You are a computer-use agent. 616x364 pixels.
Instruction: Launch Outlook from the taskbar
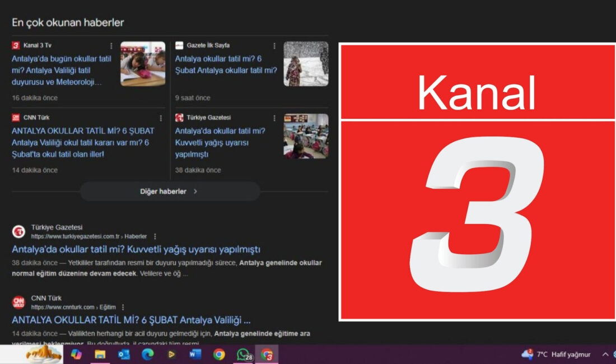tap(124, 354)
